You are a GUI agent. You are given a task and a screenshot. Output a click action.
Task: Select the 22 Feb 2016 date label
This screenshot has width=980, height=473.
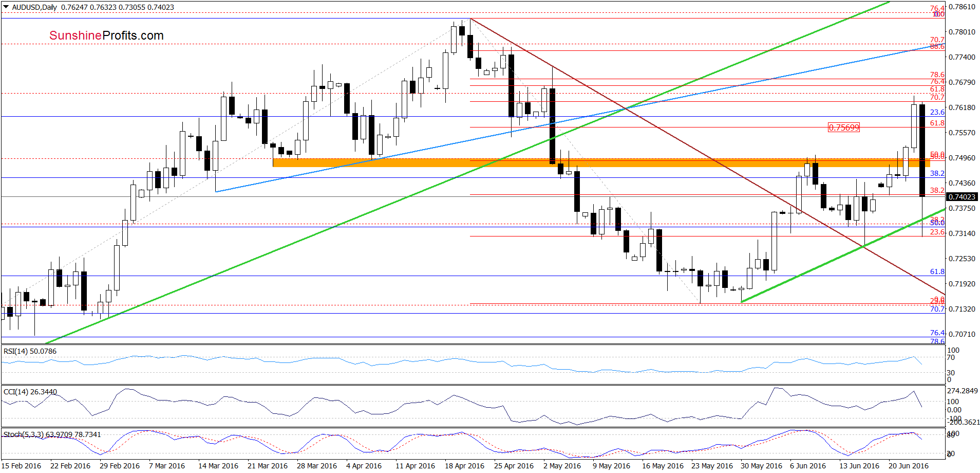click(x=70, y=466)
